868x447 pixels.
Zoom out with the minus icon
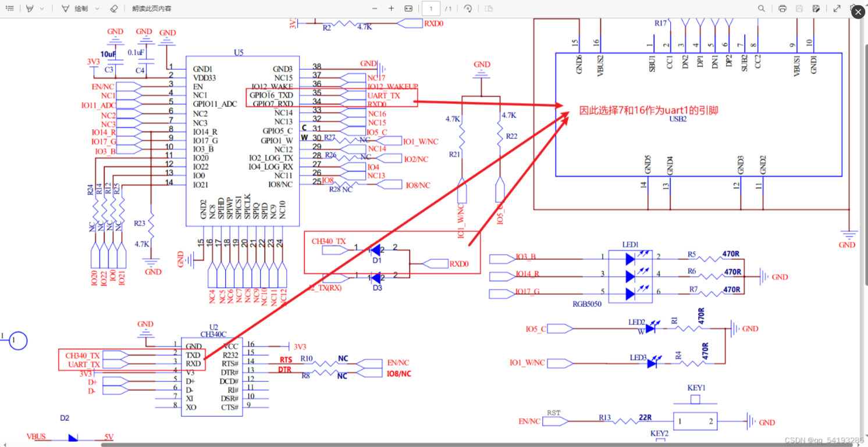[375, 9]
